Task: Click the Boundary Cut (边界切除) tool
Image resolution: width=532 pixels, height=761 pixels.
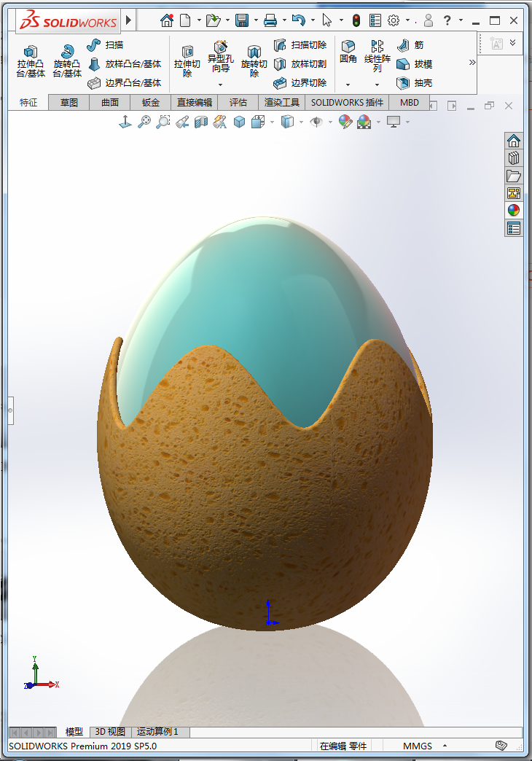Action: pyautogui.click(x=300, y=83)
